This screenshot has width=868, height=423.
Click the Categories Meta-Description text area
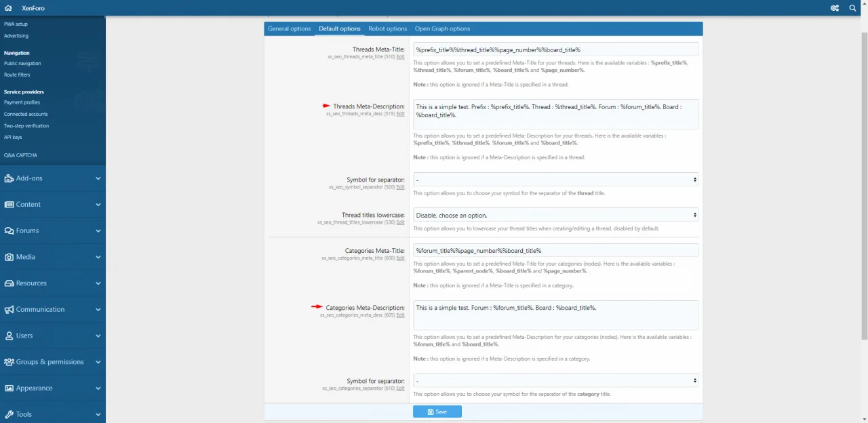coord(555,315)
